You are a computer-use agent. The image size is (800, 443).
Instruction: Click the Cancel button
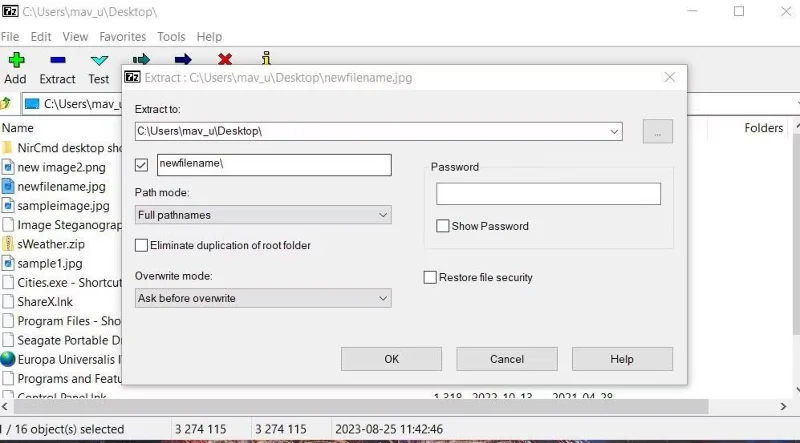507,359
